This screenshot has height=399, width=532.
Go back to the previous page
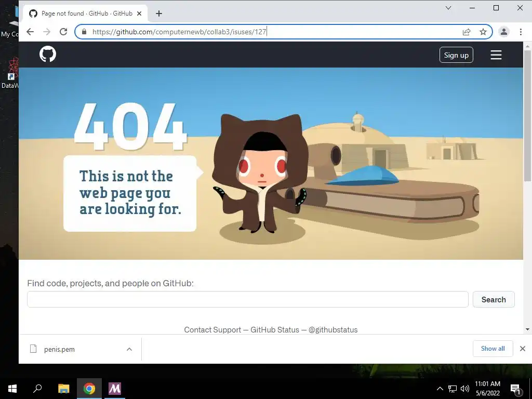30,32
